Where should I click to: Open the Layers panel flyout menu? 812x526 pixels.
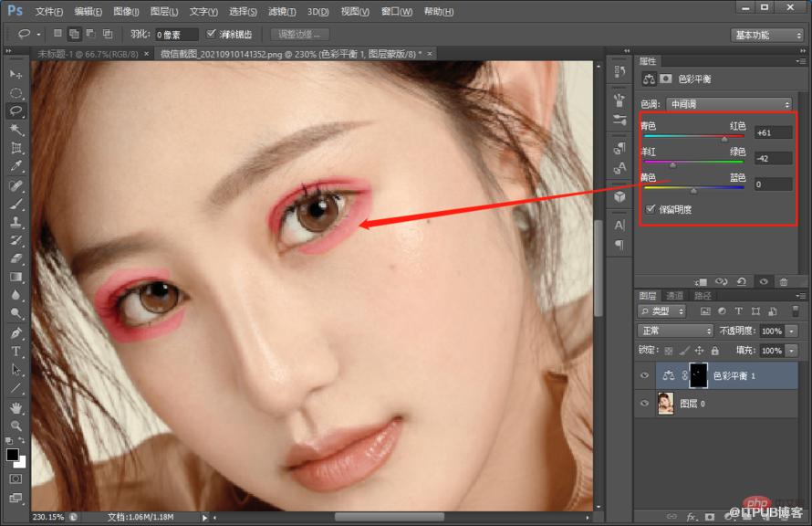(801, 295)
